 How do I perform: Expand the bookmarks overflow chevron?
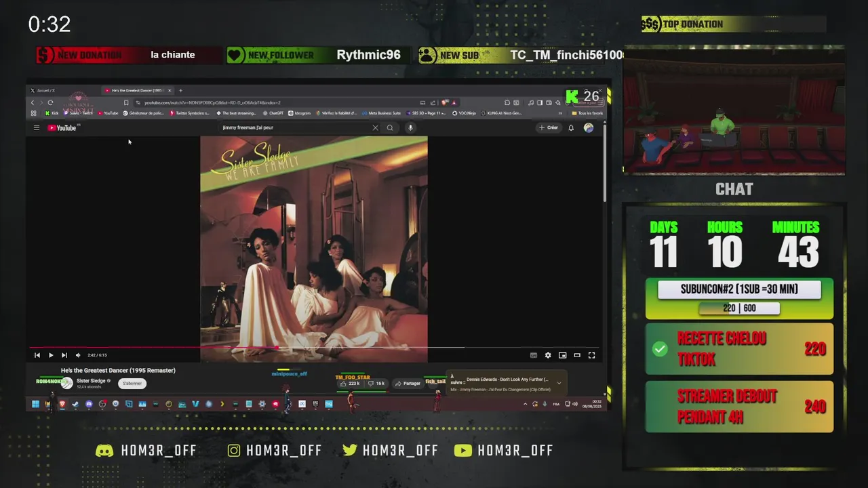(560, 113)
